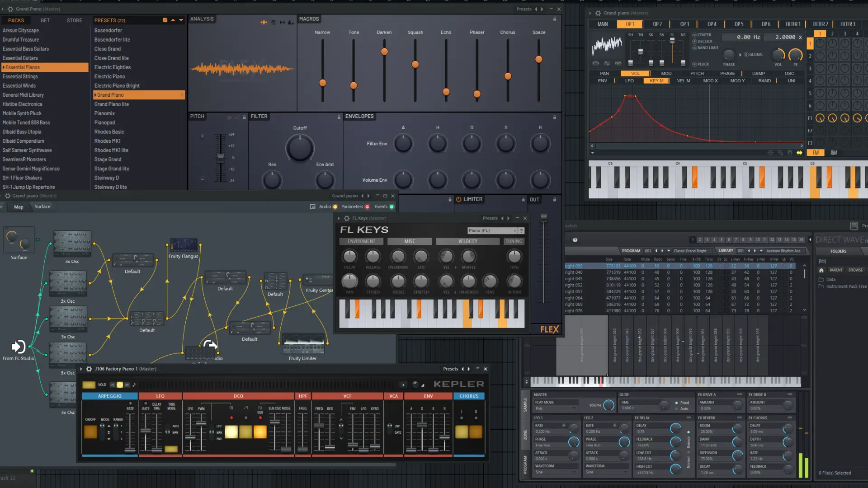This screenshot has width=868, height=488.
Task: Click the From FL Studio node in Patcher
Action: tap(19, 347)
